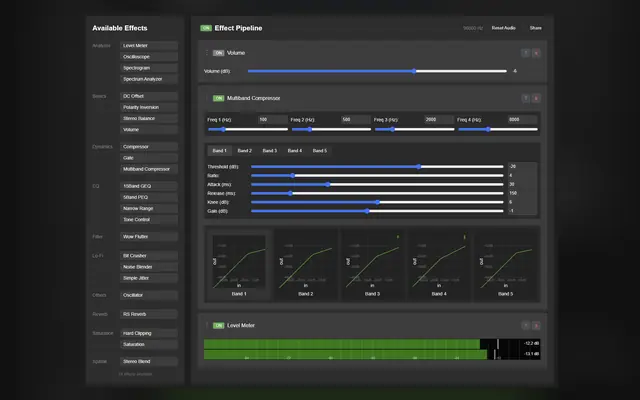Toggle the Effect Pipeline master ON switch

point(206,28)
